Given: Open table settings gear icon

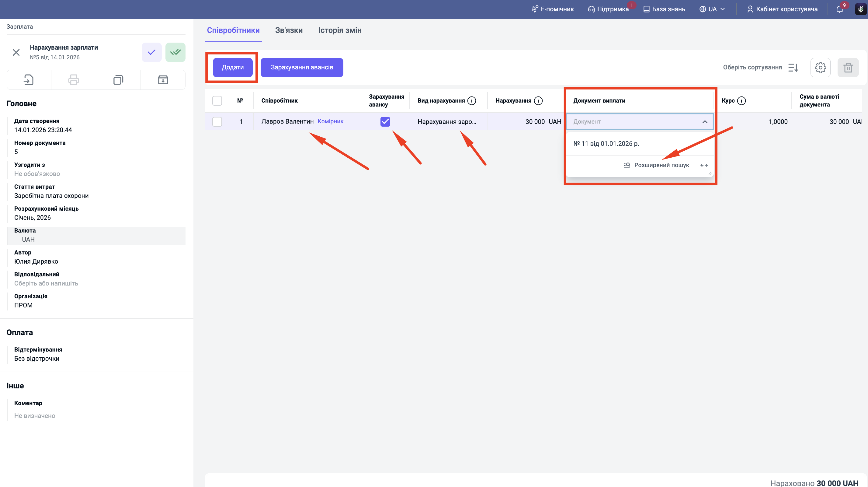Looking at the screenshot, I should pos(820,68).
